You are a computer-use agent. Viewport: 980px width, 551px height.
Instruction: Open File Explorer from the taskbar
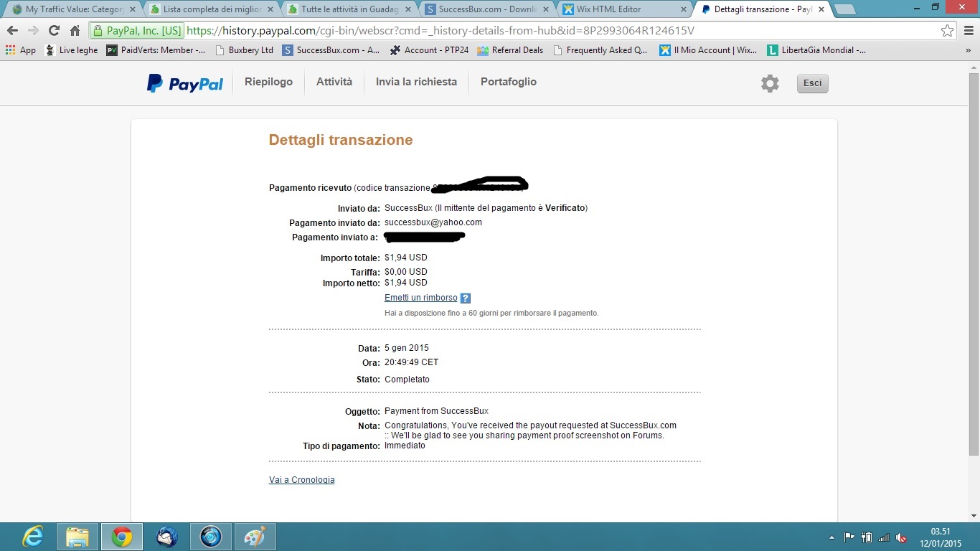(77, 537)
